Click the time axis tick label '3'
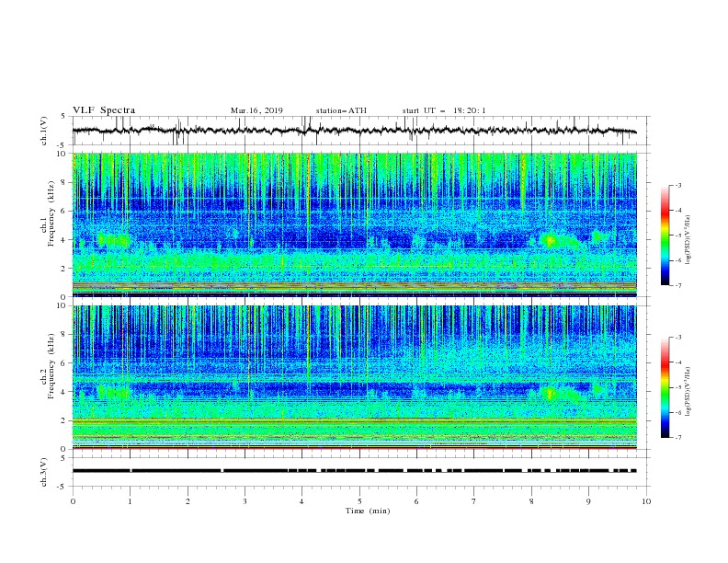The width and height of the screenshot is (728, 563). click(245, 501)
